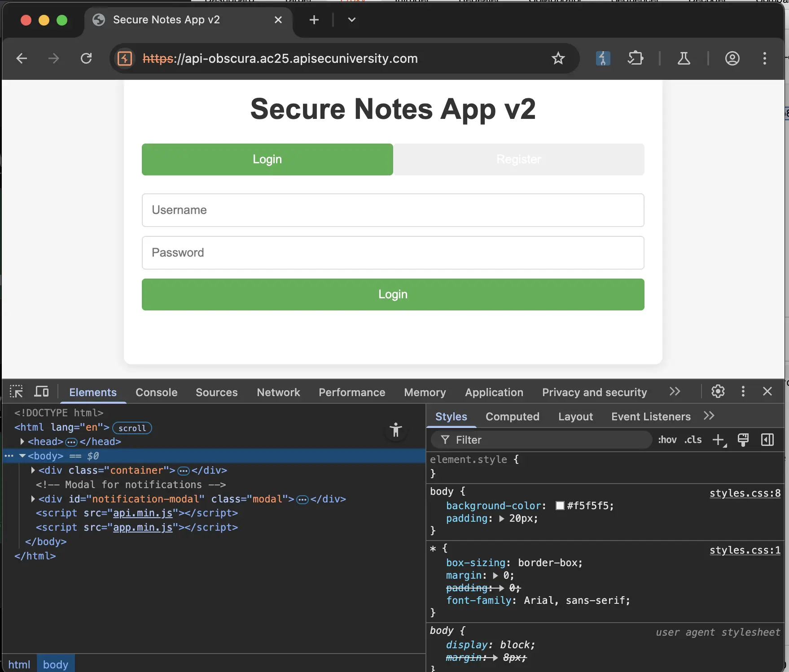Select the DOCTYPE html line
Screen dimensions: 789x672
(59, 413)
